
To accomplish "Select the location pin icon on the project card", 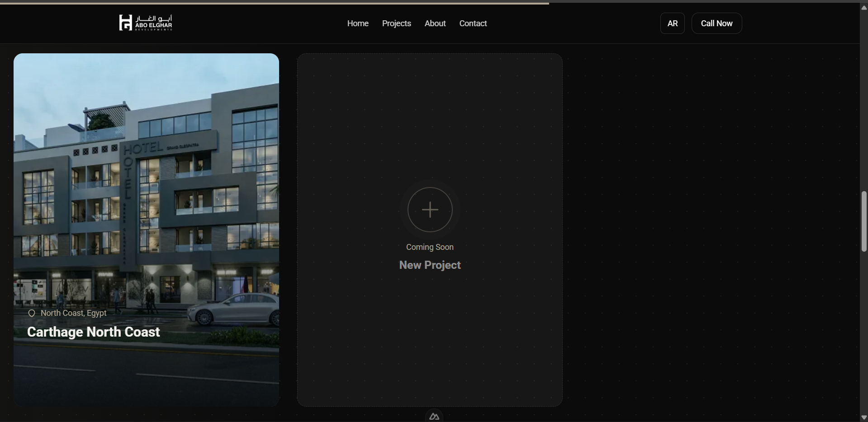I will 32,313.
